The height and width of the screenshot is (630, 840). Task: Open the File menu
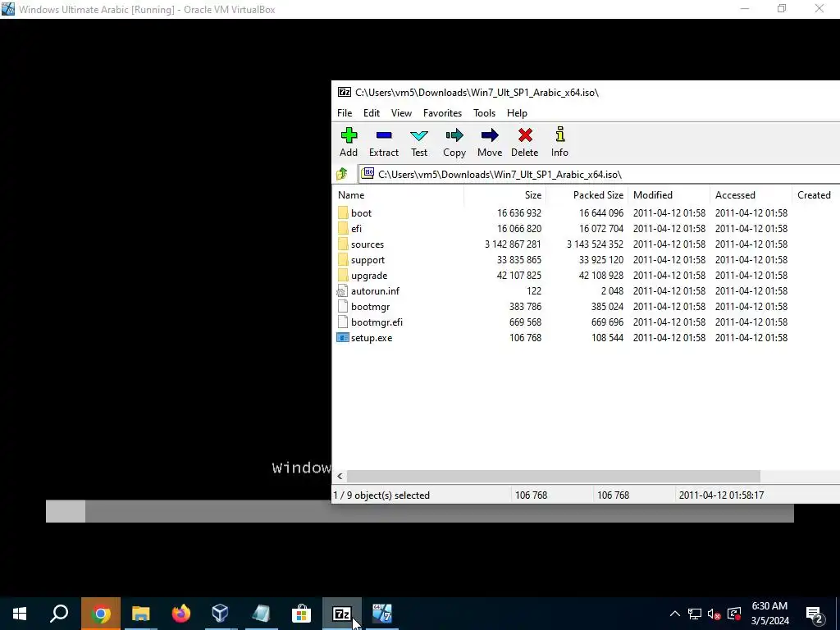pos(345,113)
